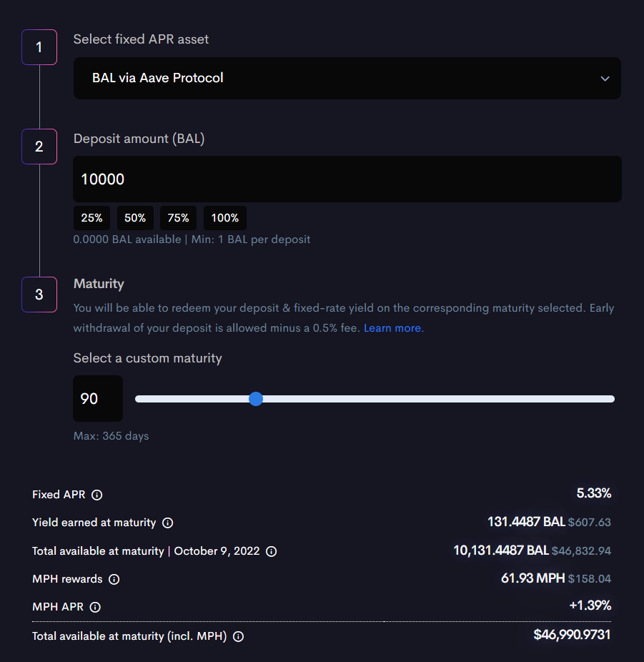Select the 100% deposit amount button
This screenshot has height=662, width=644.
[x=225, y=218]
